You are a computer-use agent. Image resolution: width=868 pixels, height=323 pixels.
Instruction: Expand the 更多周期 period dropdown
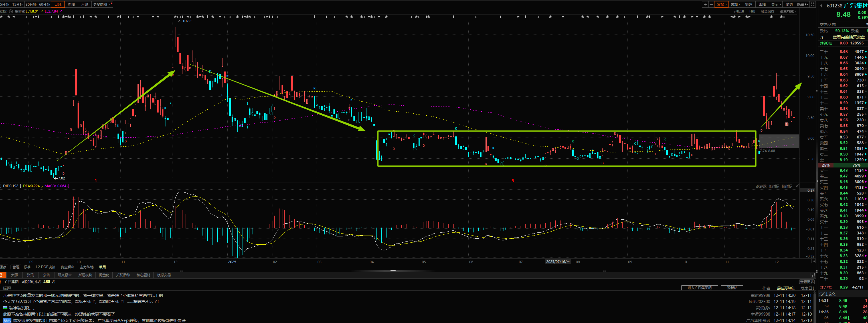[102, 4]
